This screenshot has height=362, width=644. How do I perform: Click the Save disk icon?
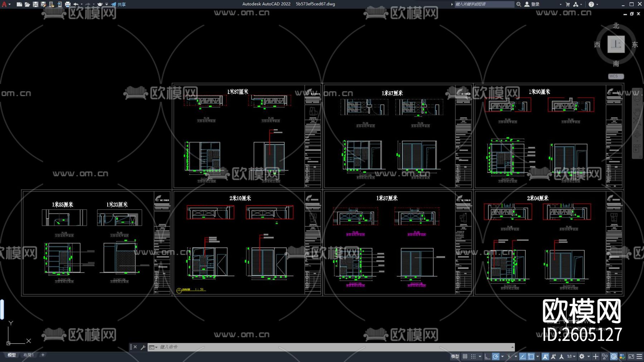click(x=35, y=4)
